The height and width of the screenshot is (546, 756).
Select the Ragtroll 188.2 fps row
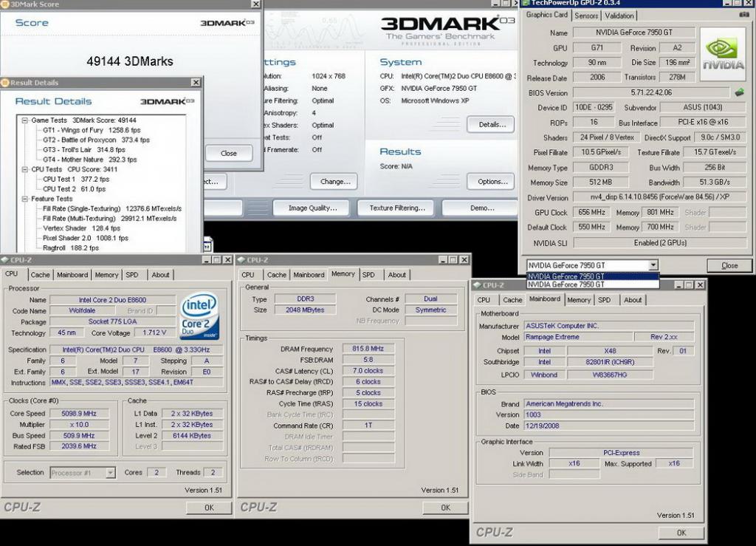point(71,248)
